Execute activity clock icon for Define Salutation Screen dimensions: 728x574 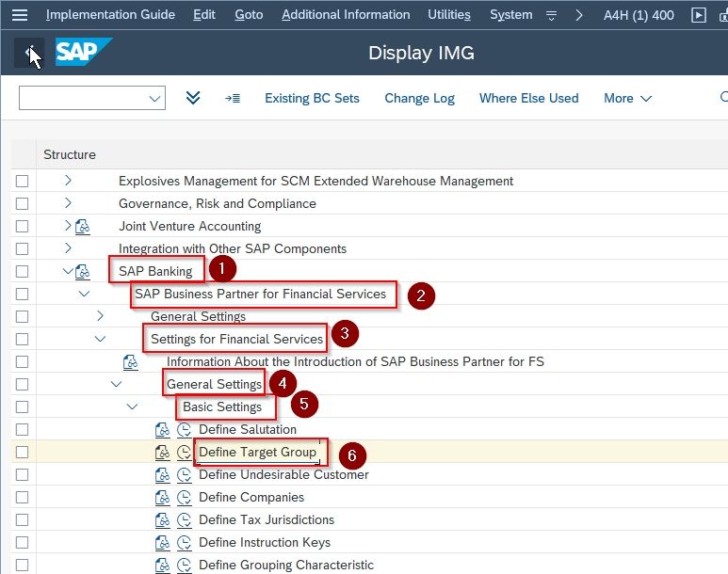(x=185, y=430)
